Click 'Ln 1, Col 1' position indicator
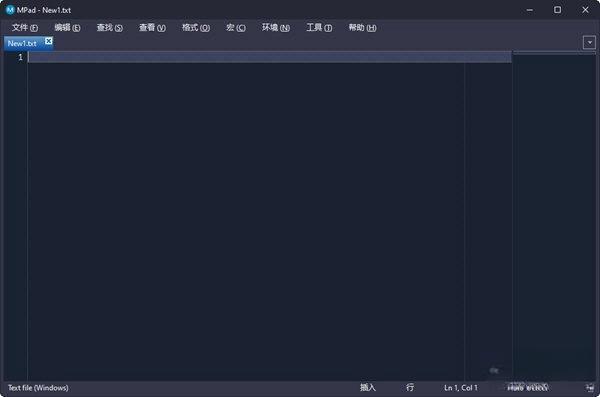The width and height of the screenshot is (600, 397). click(x=461, y=388)
